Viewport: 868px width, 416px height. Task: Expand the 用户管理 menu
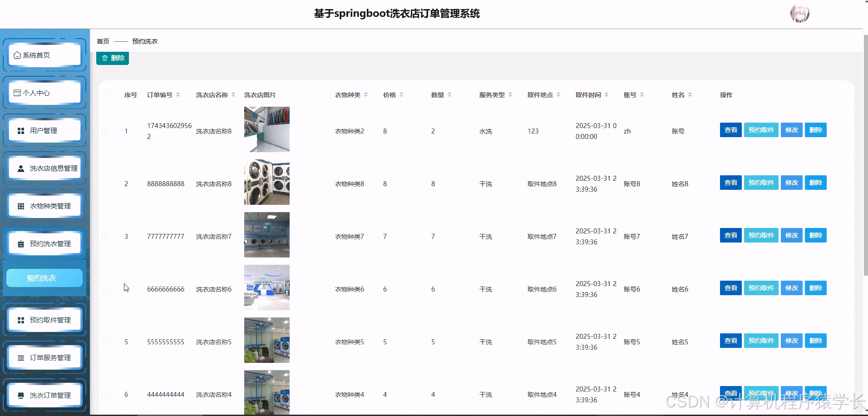[x=44, y=131]
